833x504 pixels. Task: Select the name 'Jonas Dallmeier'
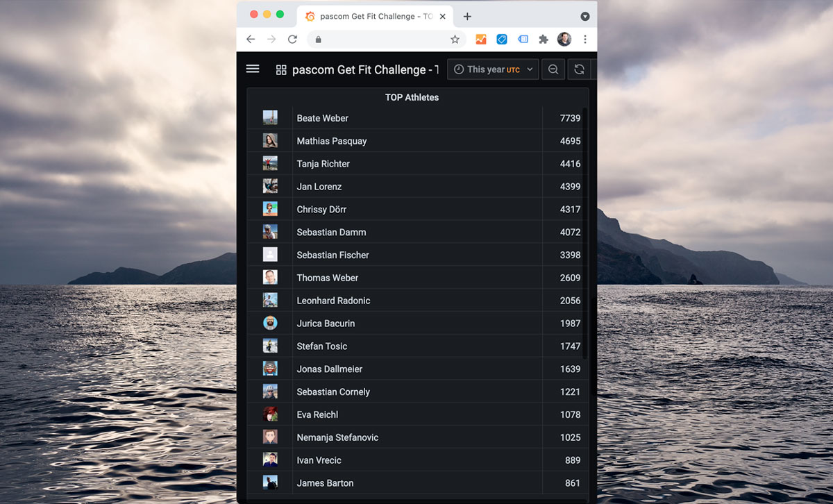coord(330,369)
